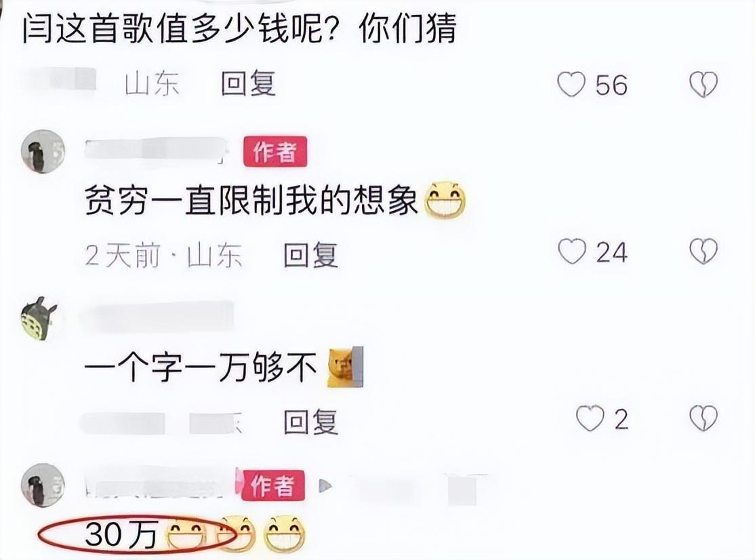Image resolution: width=755 pixels, height=560 pixels.
Task: Click the cat meme sticker after 够不
Action: click(345, 366)
